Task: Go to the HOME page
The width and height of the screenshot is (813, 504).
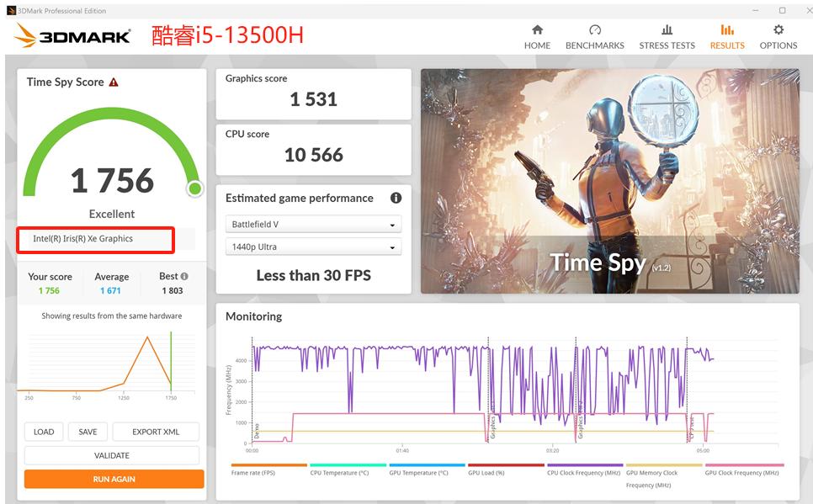Action: (537, 37)
